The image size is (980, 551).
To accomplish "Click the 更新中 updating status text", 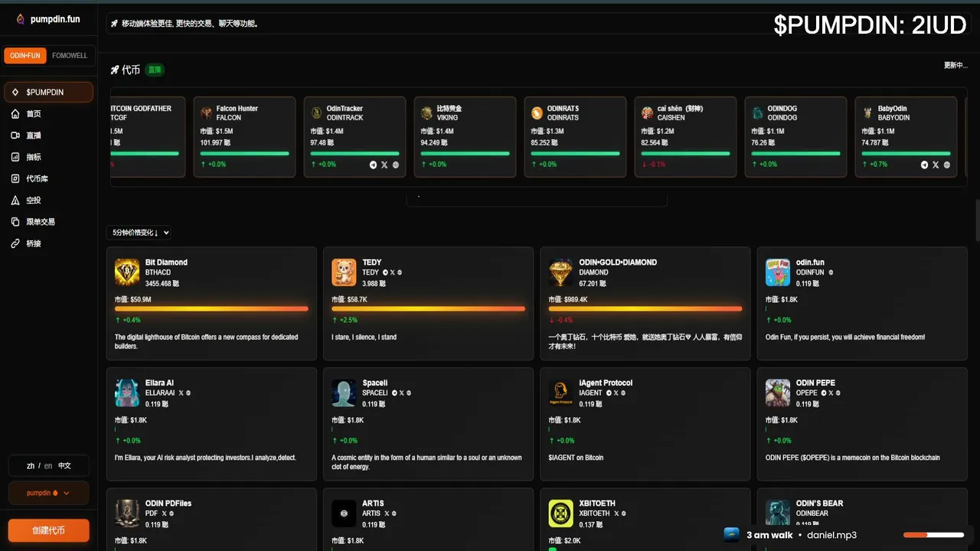I will pos(955,65).
